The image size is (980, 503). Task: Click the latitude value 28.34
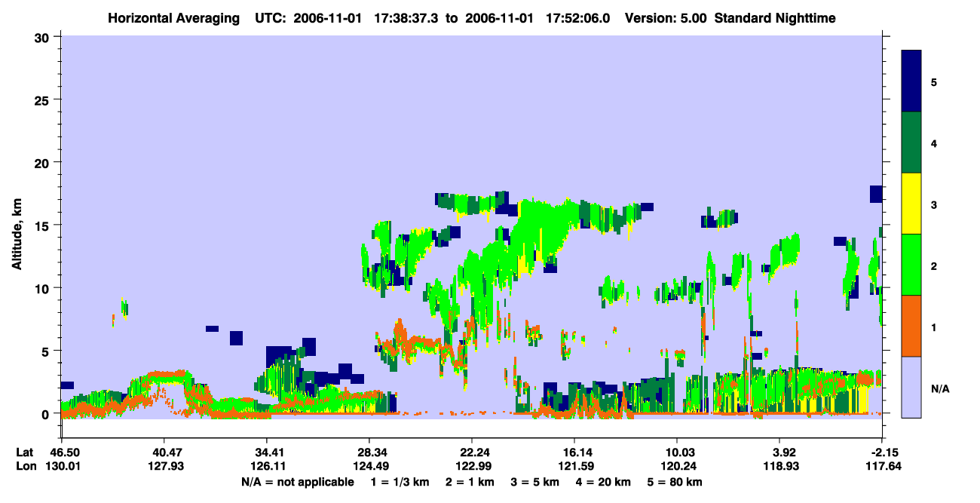(369, 452)
